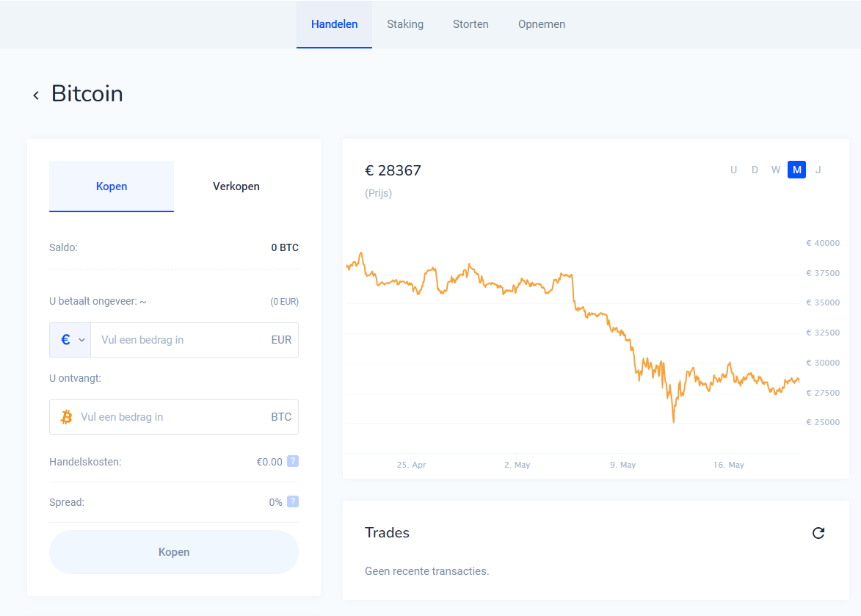Click the lowest dip on the price chart
Viewport: 861px width, 616px height.
coord(673,421)
